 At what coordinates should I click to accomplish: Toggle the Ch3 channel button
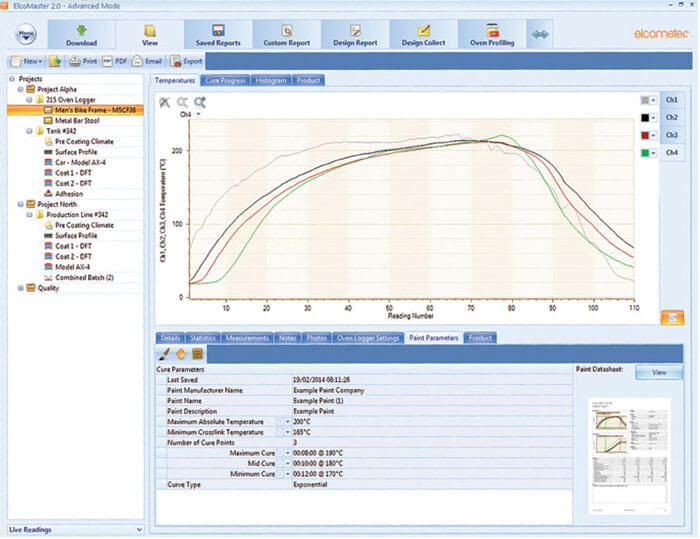(671, 135)
